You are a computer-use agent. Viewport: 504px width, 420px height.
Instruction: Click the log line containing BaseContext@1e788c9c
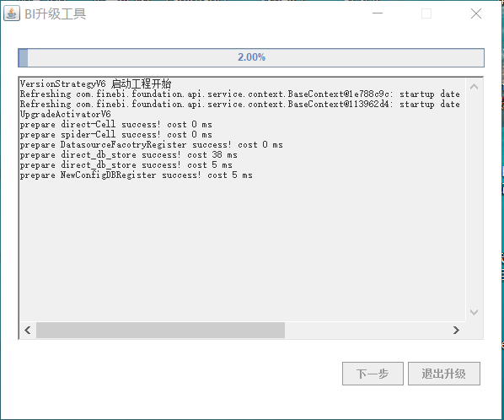pos(240,94)
